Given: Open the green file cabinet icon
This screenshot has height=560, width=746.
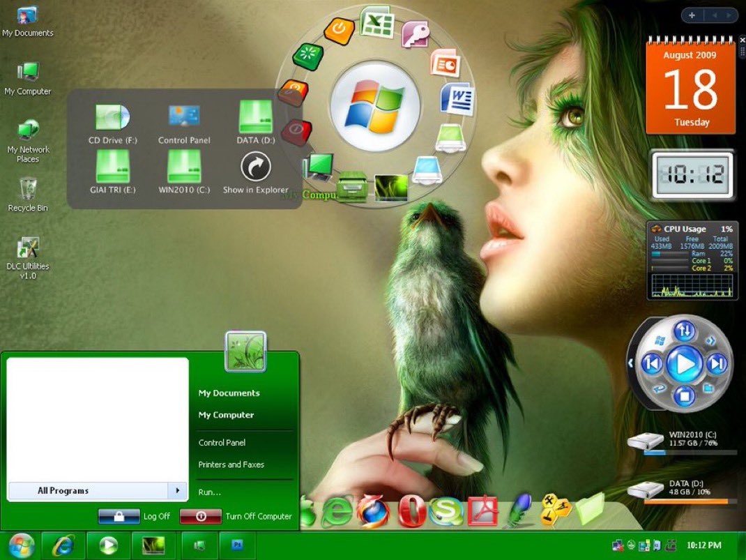Looking at the screenshot, I should 352,186.
